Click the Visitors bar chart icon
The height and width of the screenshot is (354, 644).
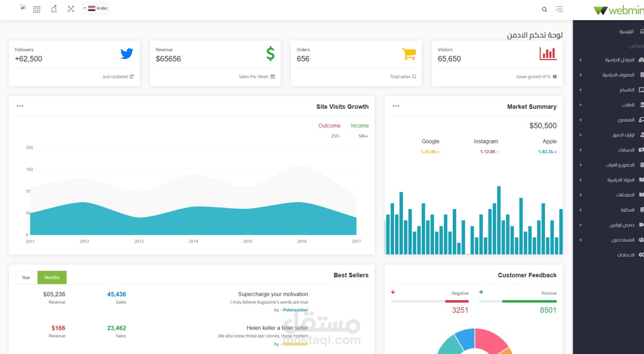[548, 54]
